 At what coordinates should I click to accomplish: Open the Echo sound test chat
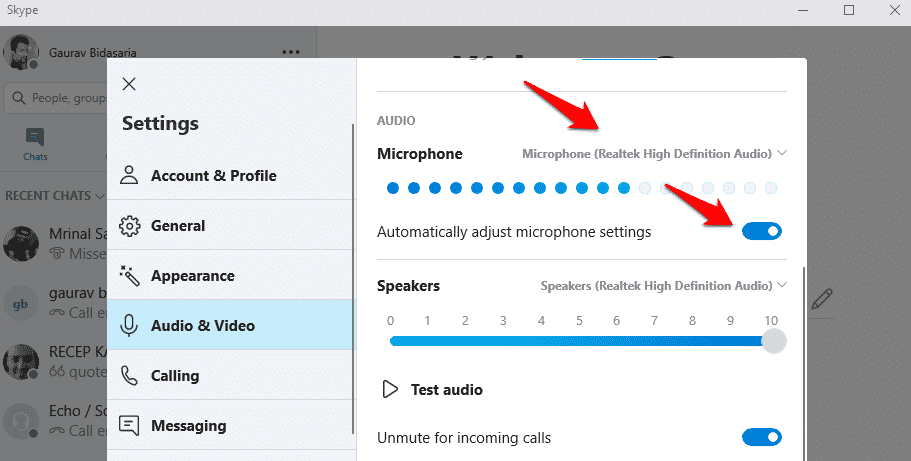point(55,420)
